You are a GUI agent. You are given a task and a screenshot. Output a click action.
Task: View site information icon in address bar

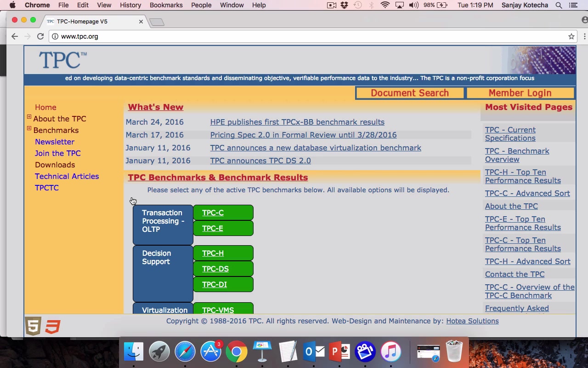coord(55,36)
